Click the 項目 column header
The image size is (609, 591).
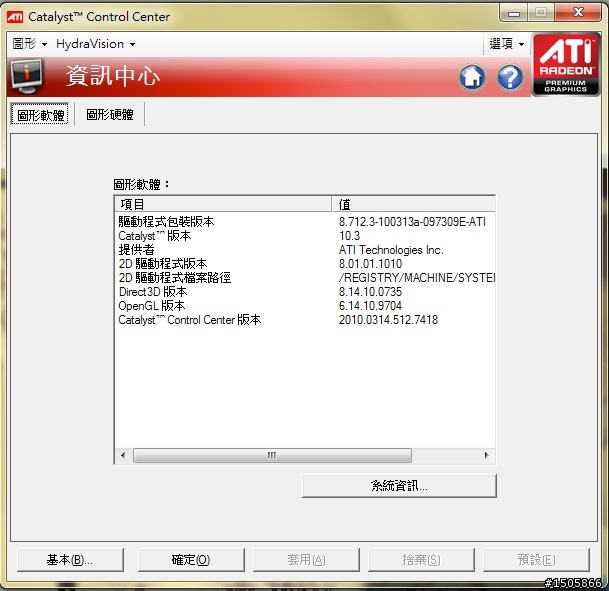[223, 204]
